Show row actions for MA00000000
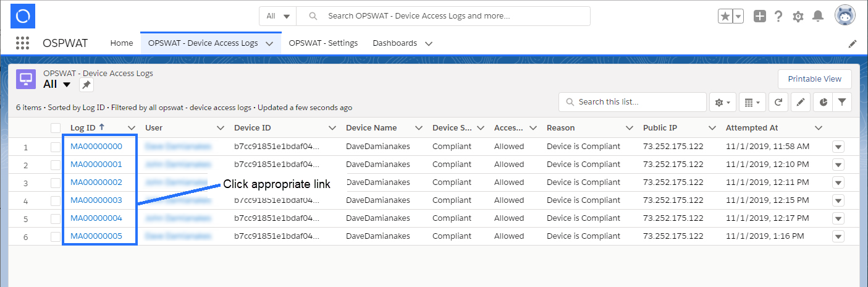Viewport: 868px width, 287px height. 838,147
